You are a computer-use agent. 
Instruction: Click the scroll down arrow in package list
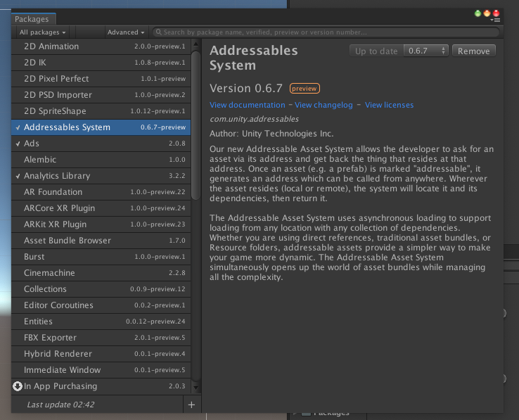coord(196,388)
